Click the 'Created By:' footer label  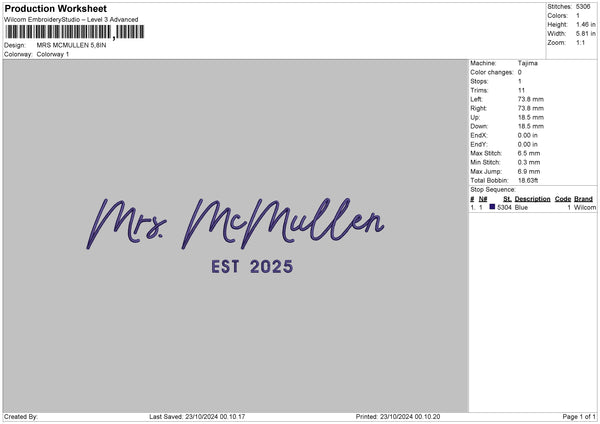[21, 416]
